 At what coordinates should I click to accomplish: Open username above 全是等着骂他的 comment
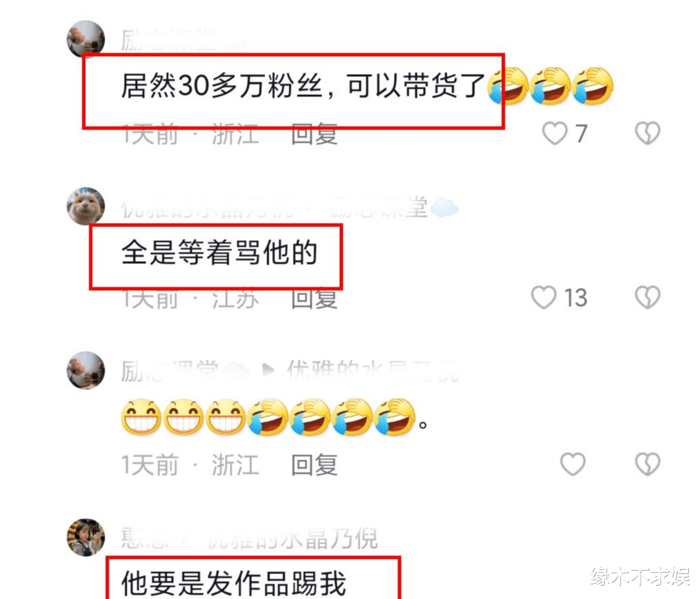pos(208,207)
